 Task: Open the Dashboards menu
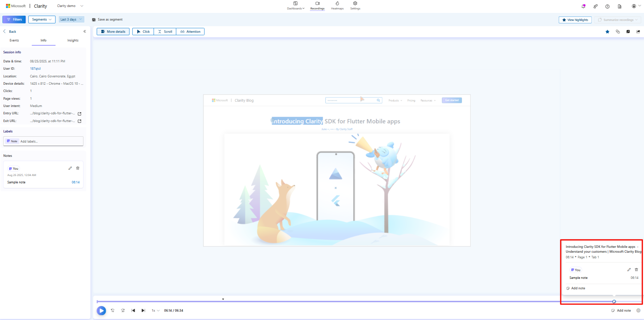295,6
